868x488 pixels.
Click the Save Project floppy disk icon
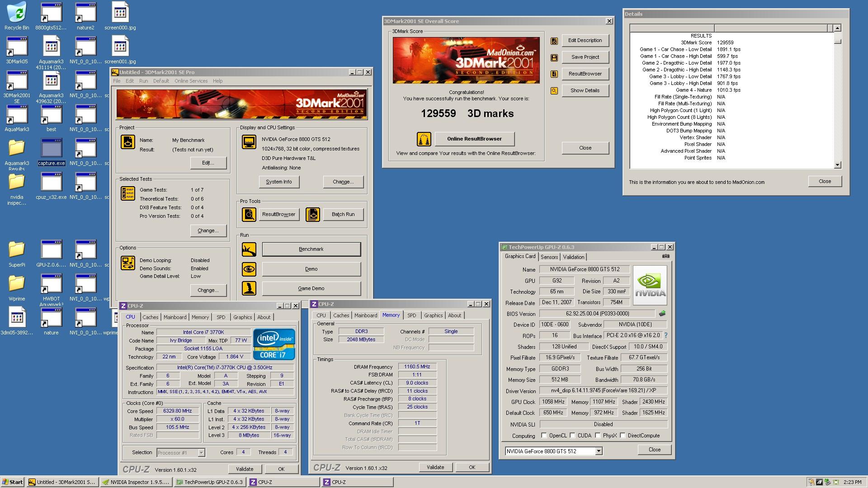tap(554, 57)
